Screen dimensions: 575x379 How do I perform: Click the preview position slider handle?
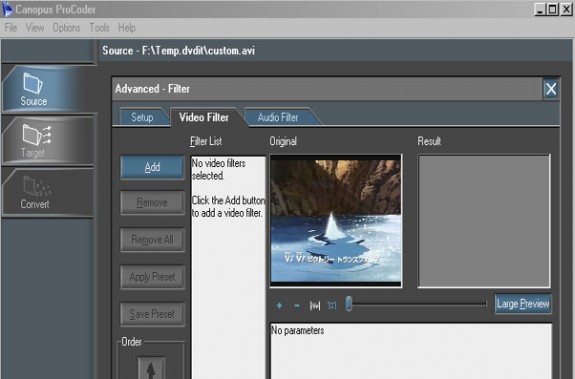349,304
